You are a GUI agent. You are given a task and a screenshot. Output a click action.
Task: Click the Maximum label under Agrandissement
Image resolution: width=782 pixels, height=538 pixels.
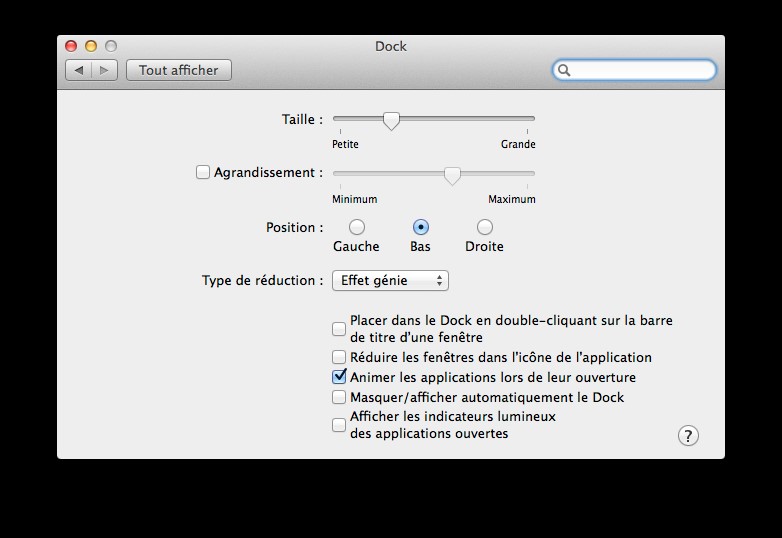tap(512, 199)
